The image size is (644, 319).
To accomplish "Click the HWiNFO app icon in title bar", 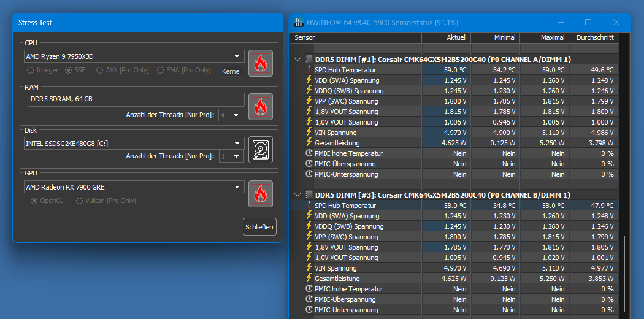I will (x=299, y=22).
